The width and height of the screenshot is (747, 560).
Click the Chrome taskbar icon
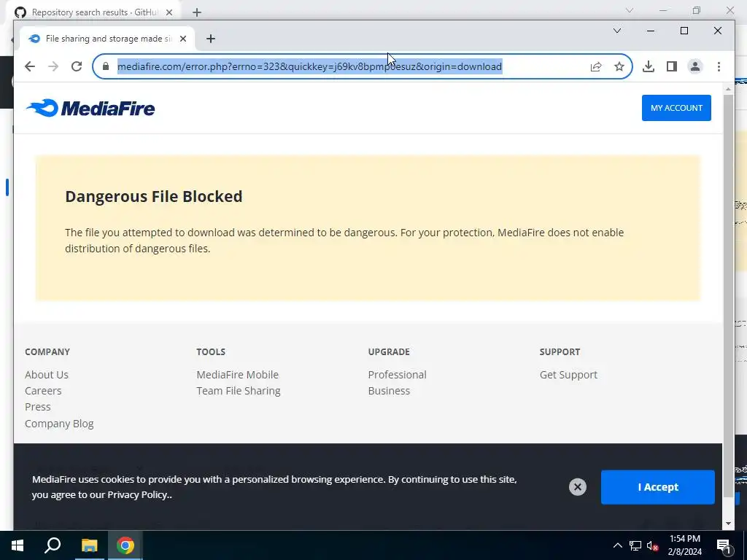(125, 545)
